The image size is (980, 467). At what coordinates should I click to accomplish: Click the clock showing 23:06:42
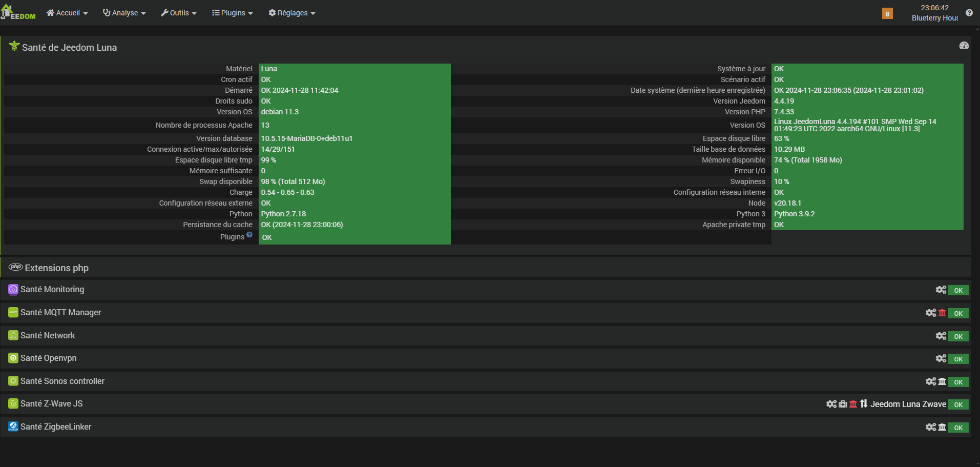click(934, 8)
